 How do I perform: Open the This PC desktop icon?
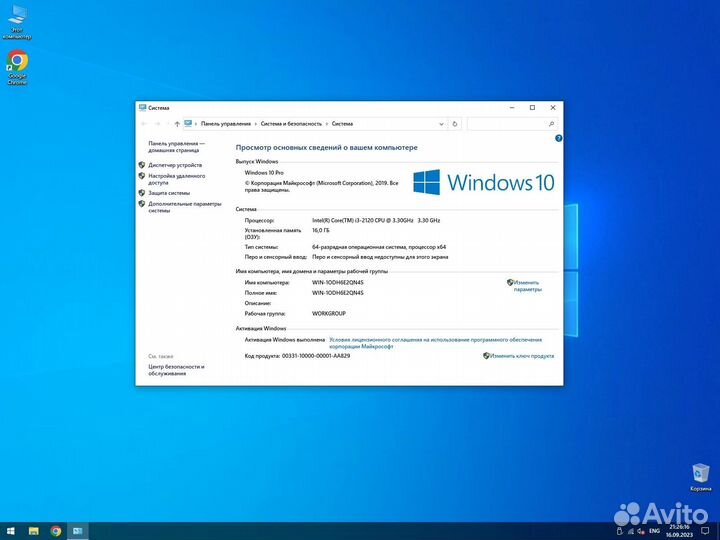pos(17,21)
